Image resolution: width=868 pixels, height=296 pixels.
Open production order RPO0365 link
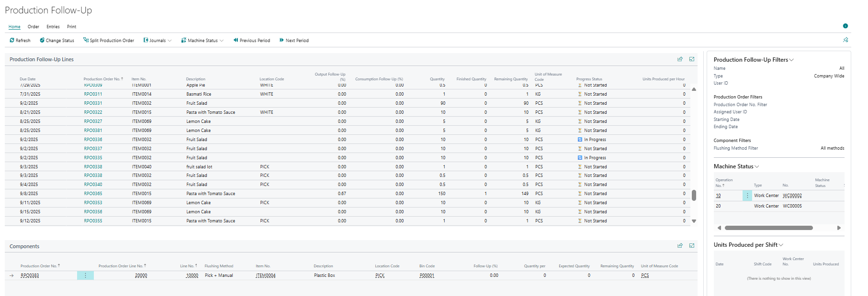[x=93, y=194]
